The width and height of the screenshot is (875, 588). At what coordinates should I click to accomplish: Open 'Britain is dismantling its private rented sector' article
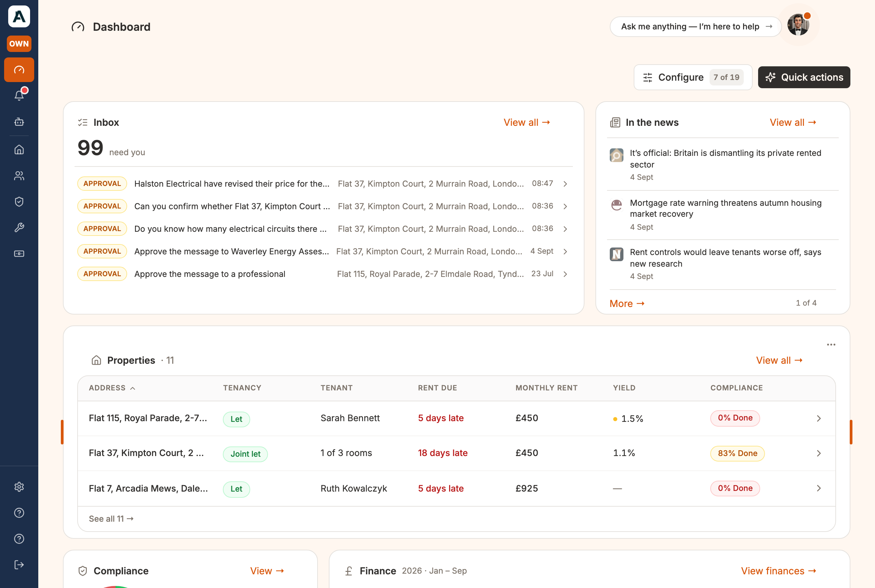pos(725,159)
